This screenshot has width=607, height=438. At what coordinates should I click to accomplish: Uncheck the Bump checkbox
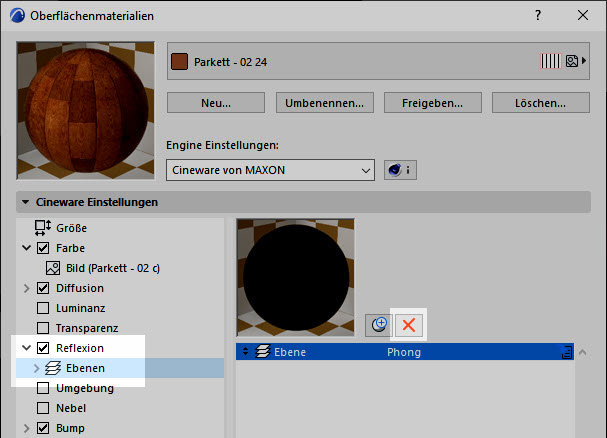click(43, 428)
